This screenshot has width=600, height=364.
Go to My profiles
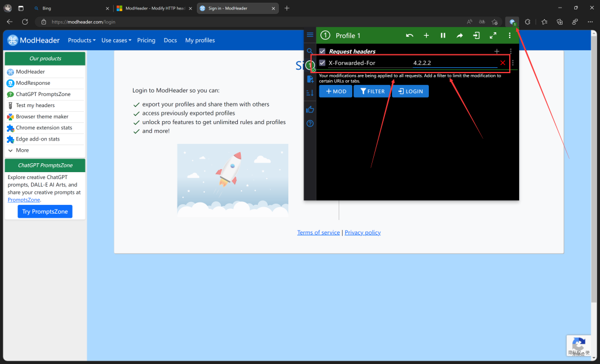[x=200, y=40]
